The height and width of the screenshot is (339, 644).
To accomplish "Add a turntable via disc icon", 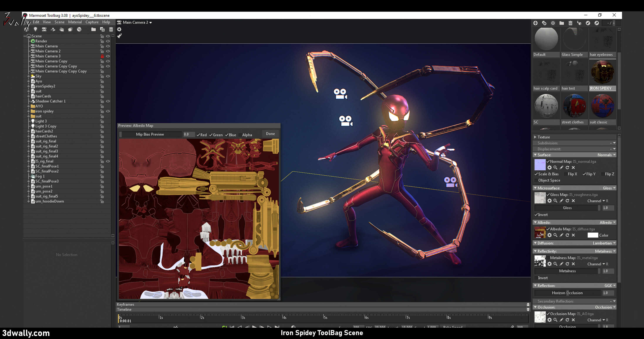I will pyautogui.click(x=79, y=29).
